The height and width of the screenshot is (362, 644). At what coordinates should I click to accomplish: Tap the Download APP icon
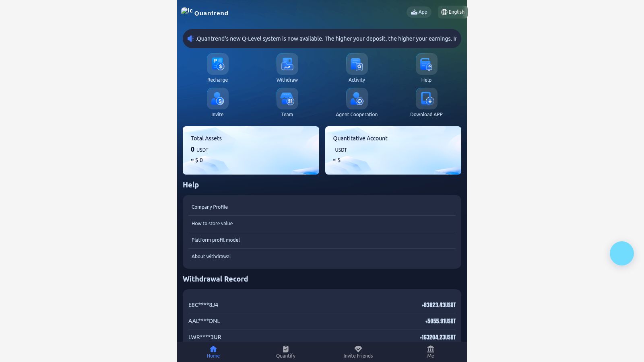pyautogui.click(x=426, y=99)
